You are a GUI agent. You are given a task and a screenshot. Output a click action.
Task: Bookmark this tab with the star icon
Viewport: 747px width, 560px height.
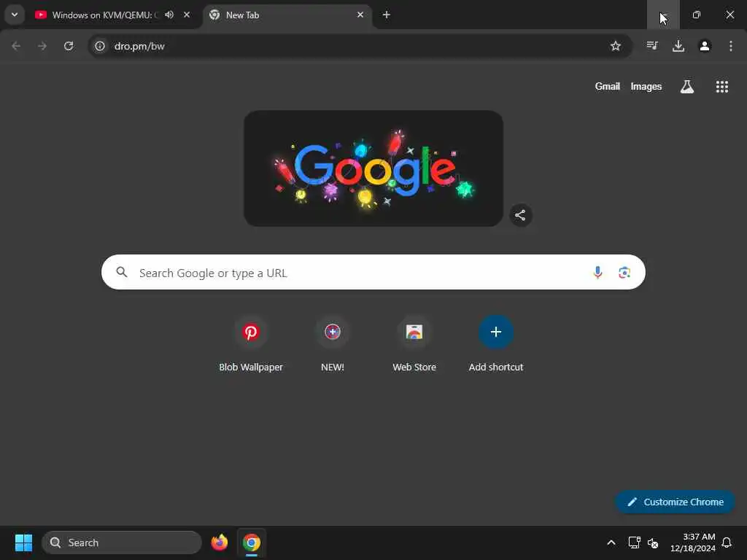(616, 46)
